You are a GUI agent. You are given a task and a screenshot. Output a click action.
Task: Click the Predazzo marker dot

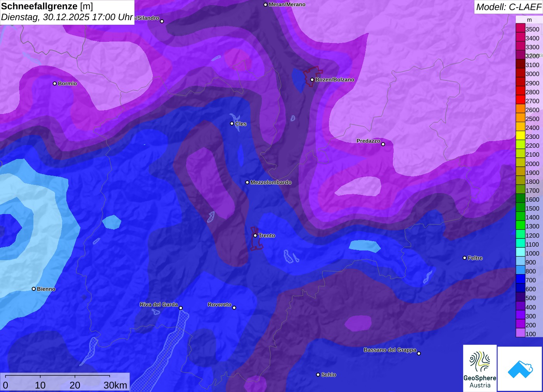(x=383, y=144)
